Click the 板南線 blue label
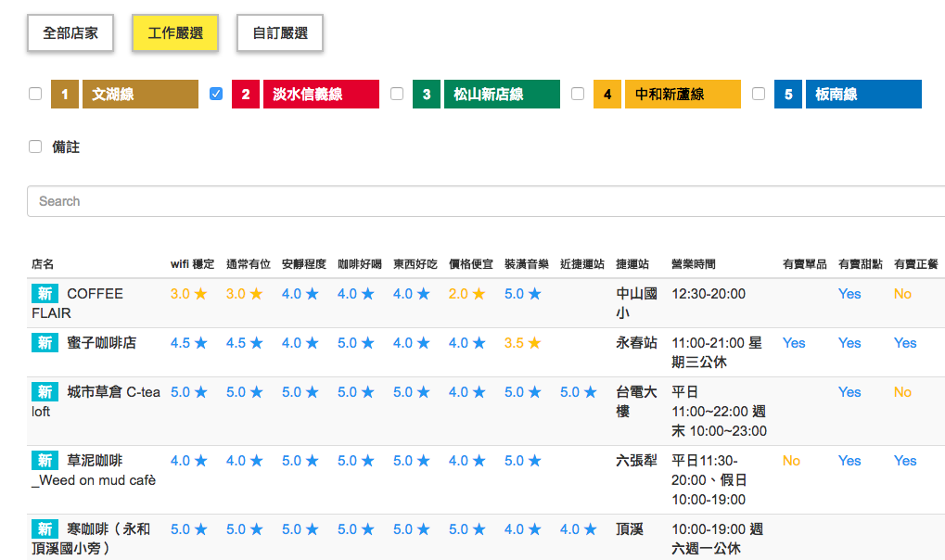Image resolution: width=945 pixels, height=560 pixels. click(x=863, y=94)
